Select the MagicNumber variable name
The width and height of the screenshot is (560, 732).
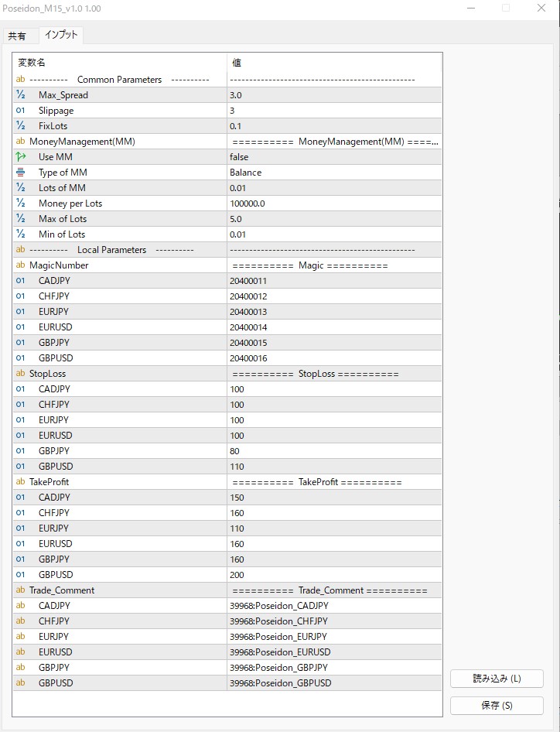(x=59, y=265)
